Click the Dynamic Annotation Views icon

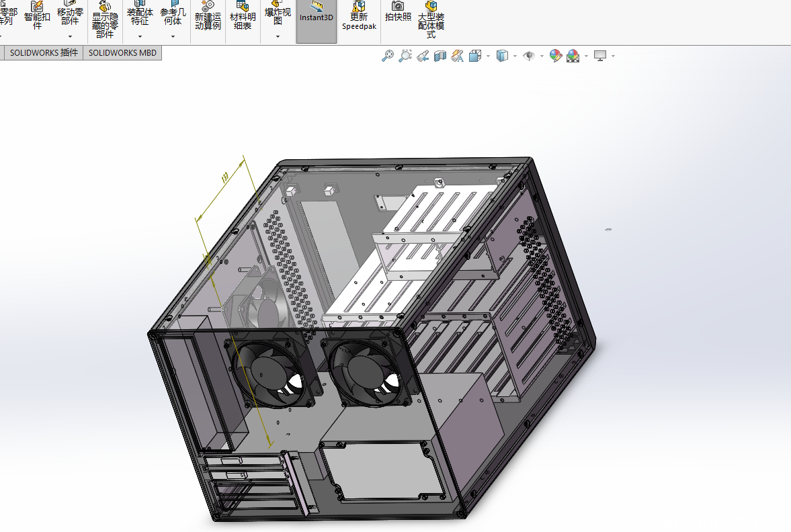pos(458,56)
